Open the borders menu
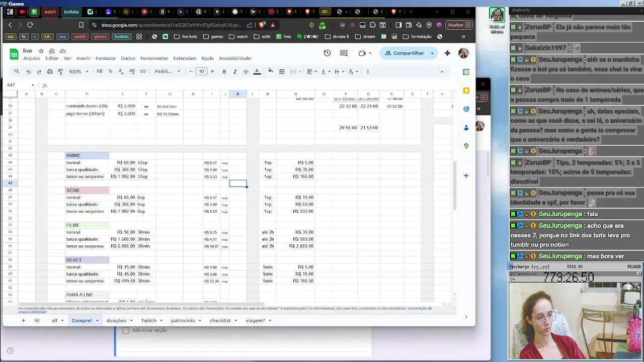644x362 pixels. click(282, 71)
